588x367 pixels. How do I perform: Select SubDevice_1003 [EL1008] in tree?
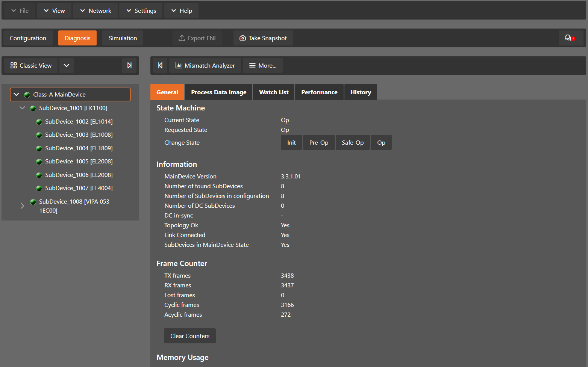[79, 134]
